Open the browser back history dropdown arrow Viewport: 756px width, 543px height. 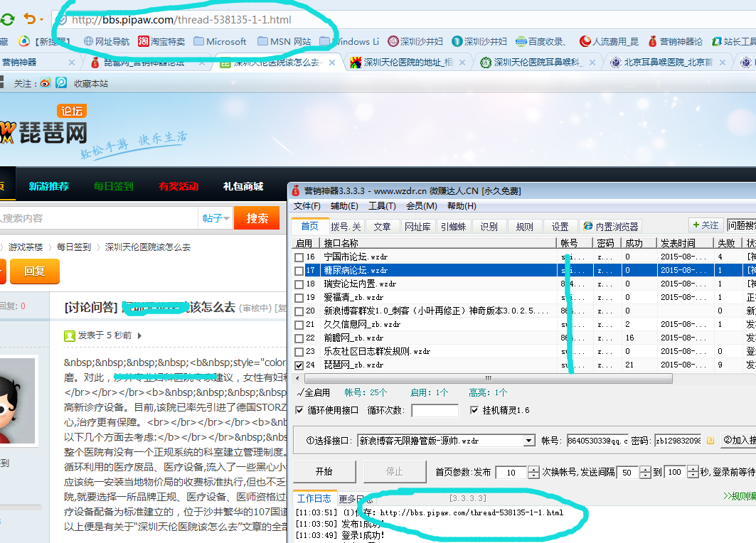42,20
